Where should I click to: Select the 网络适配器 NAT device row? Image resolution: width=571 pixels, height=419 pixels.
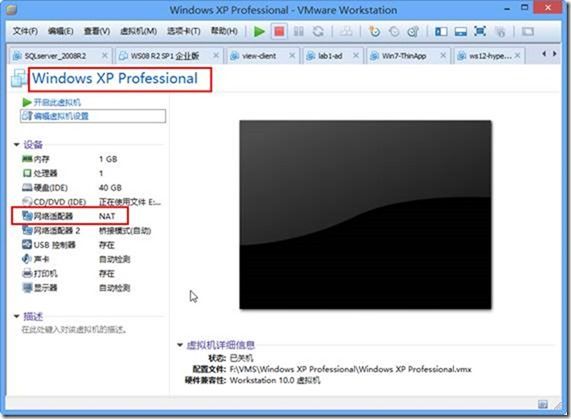92,216
